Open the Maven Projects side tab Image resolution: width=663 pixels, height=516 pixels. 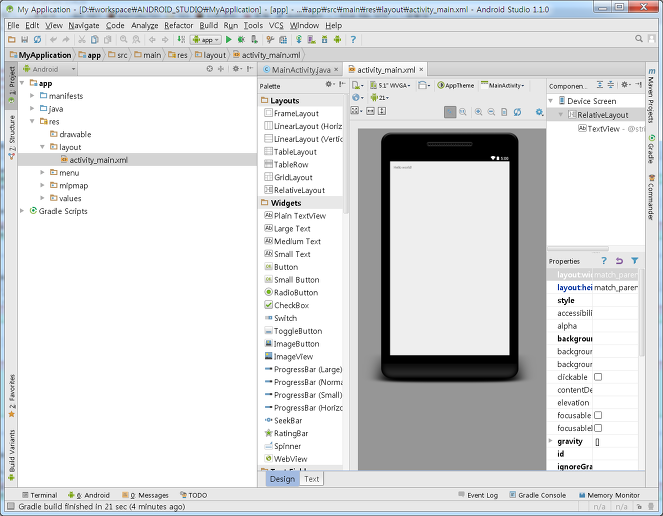click(651, 96)
